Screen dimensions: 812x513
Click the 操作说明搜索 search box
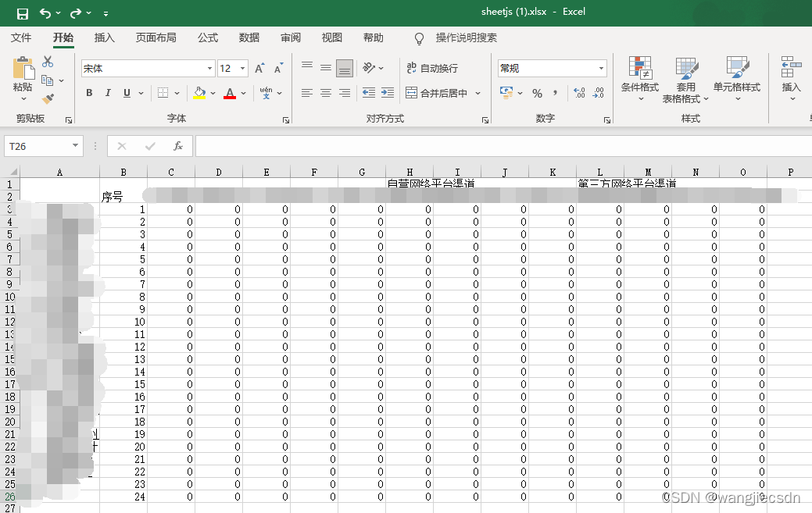point(466,37)
